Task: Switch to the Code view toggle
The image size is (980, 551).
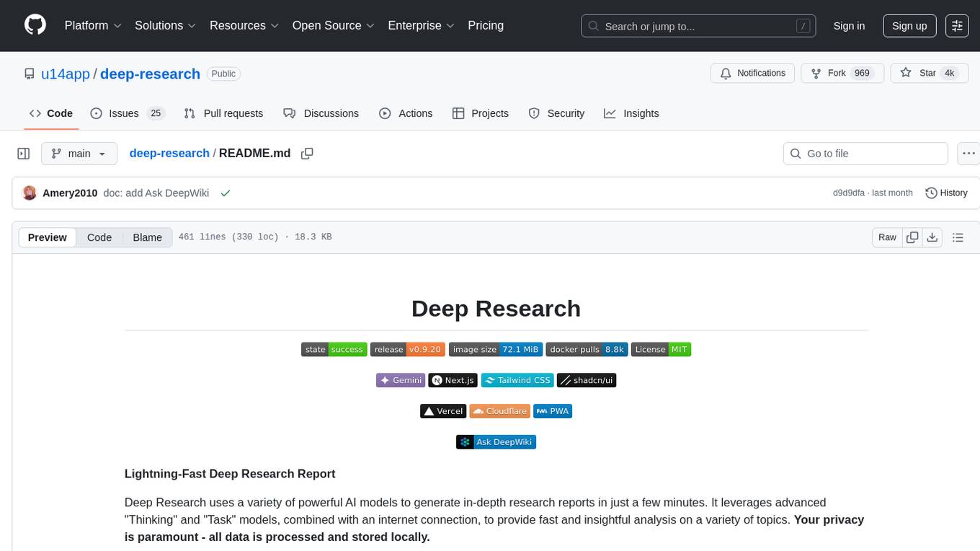Action: (99, 237)
